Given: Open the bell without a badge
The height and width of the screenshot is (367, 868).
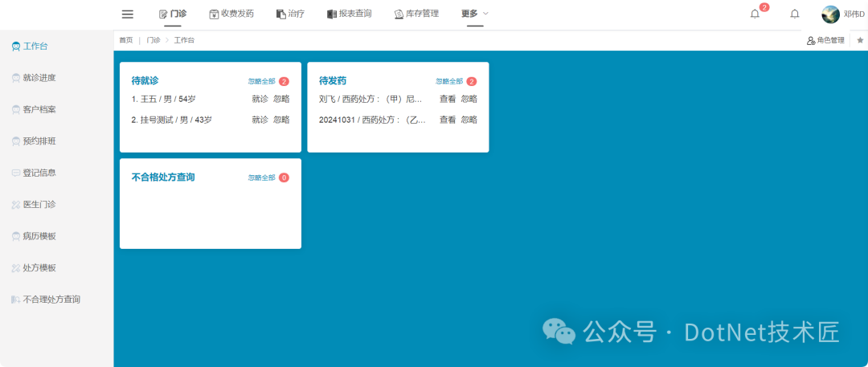Looking at the screenshot, I should coord(794,14).
